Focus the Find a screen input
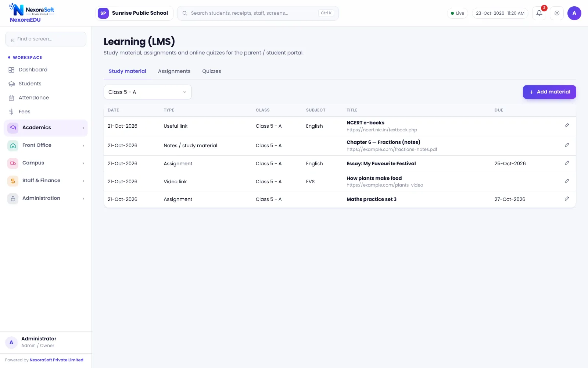Screen dimensions: 588x368 pyautogui.click(x=46, y=39)
